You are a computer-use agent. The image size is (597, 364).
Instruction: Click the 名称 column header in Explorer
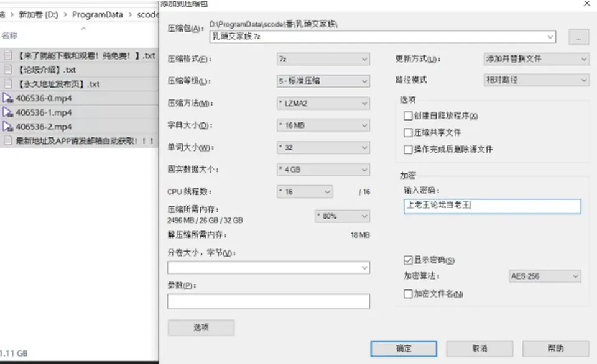pos(9,36)
